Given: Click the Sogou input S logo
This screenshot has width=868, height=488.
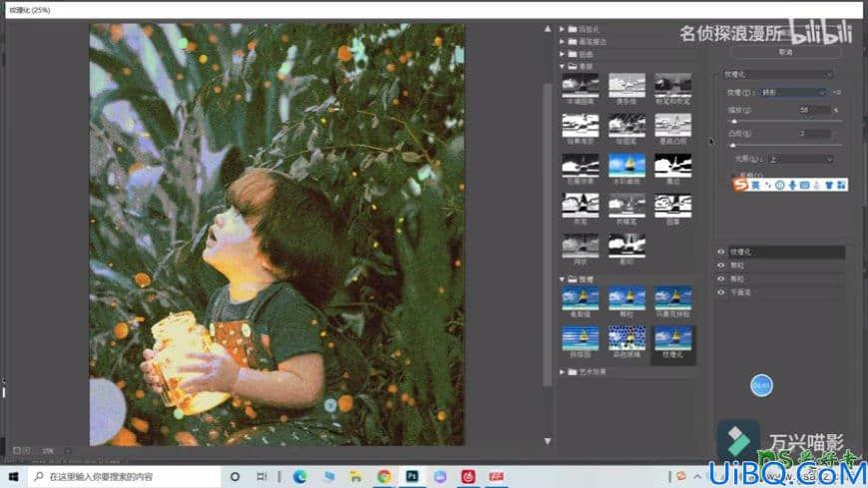Looking at the screenshot, I should point(740,185).
